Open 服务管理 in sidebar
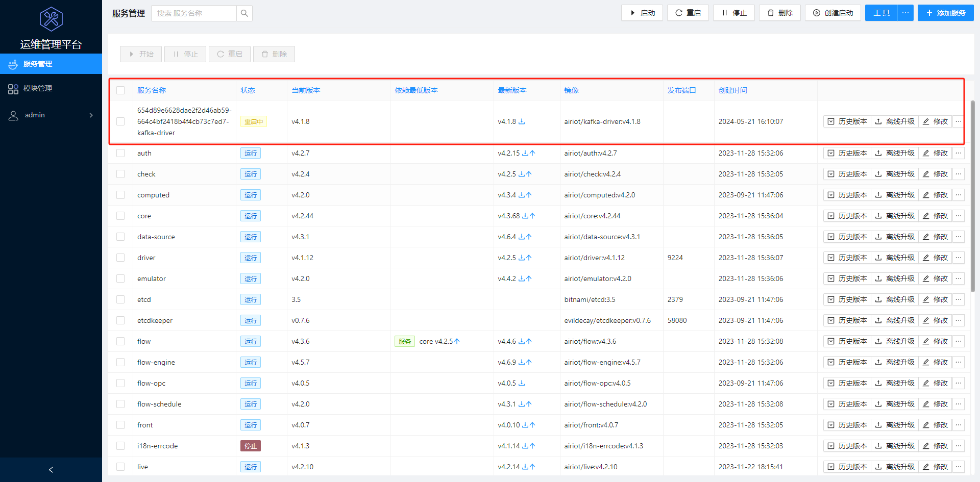This screenshot has width=980, height=482. (x=51, y=64)
